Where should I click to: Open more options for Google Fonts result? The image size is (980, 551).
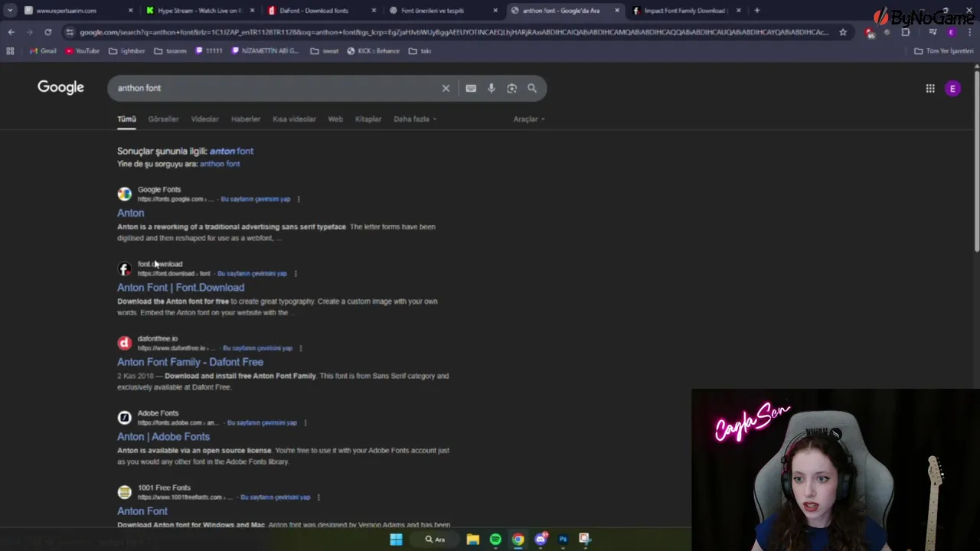pyautogui.click(x=299, y=199)
